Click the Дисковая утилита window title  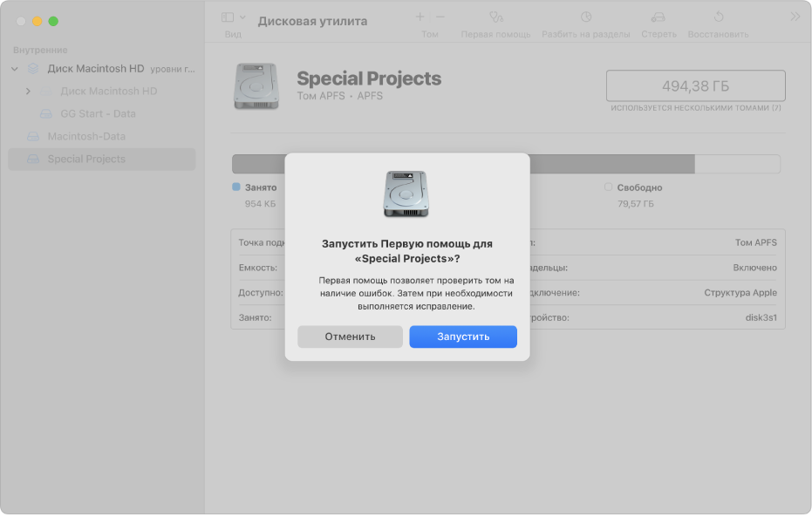click(313, 21)
